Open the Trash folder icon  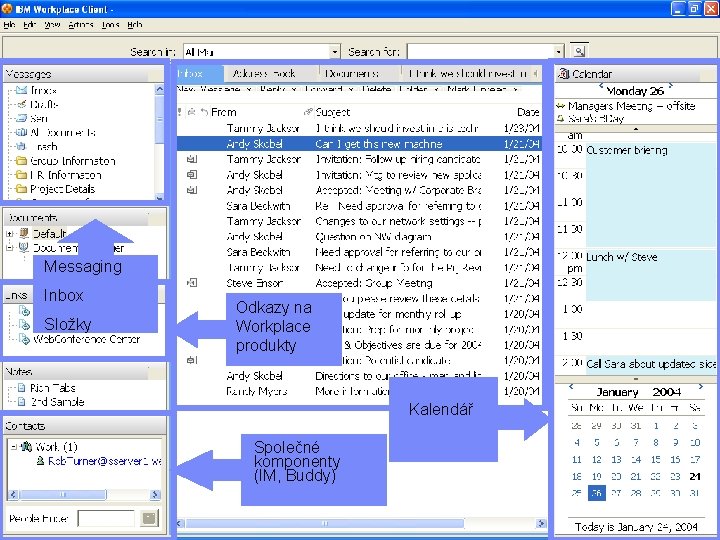click(21, 146)
